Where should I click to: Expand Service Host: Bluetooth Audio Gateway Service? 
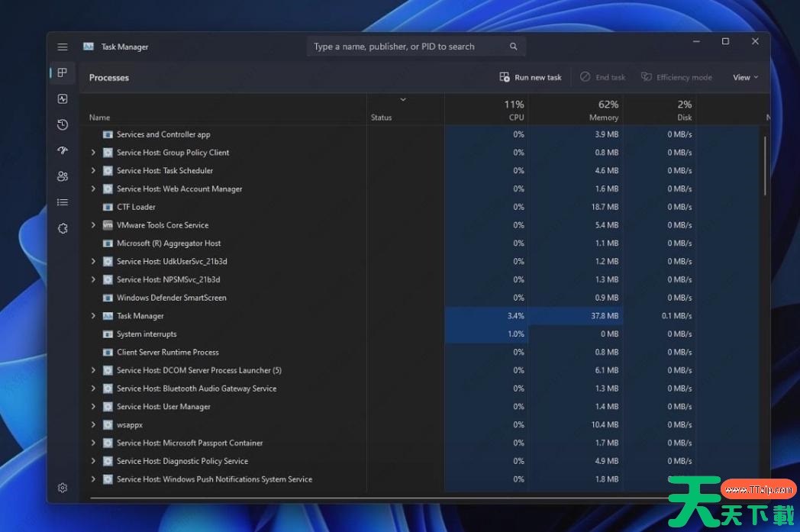[x=93, y=389]
